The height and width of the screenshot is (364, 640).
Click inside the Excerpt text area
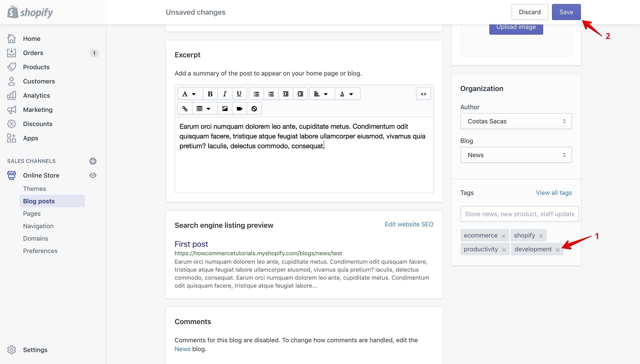[304, 155]
